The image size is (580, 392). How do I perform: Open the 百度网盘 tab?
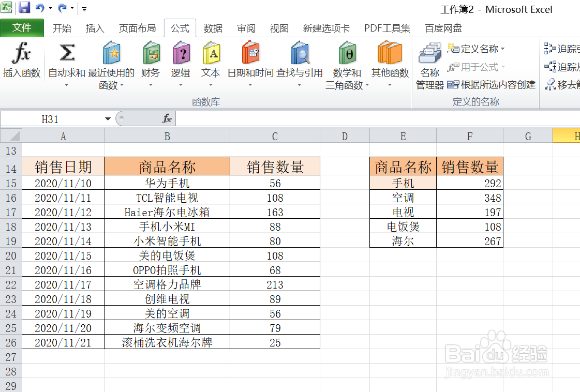pyautogui.click(x=443, y=28)
